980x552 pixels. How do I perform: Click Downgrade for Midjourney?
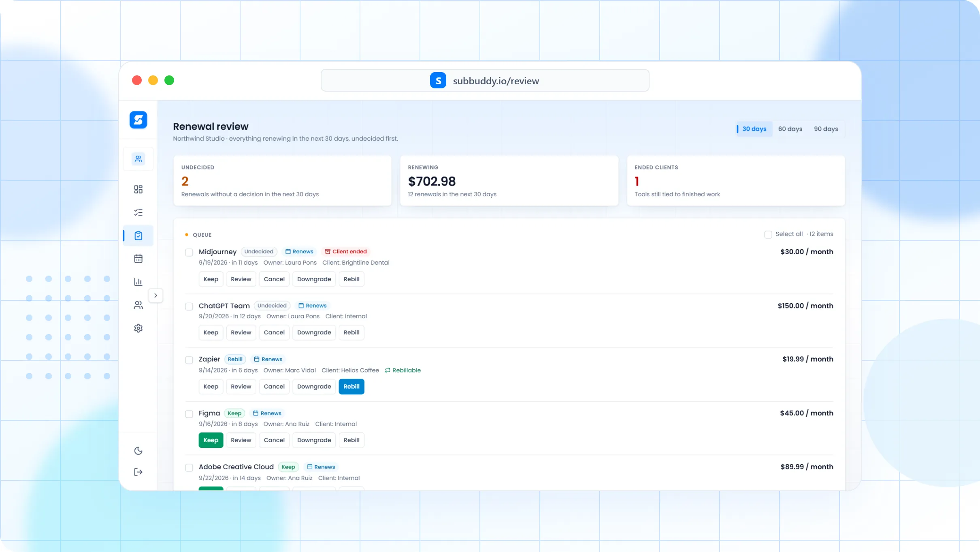coord(314,279)
